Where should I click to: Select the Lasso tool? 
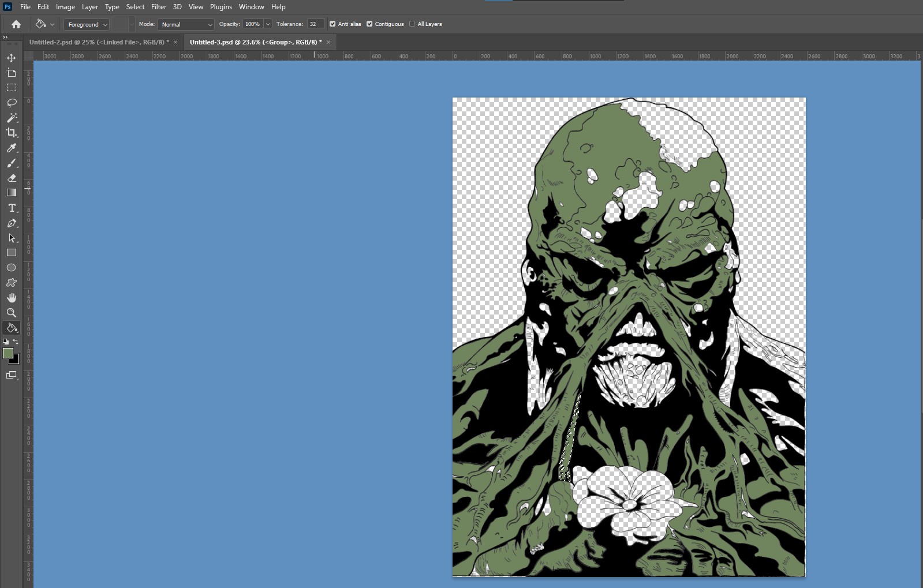pos(11,103)
